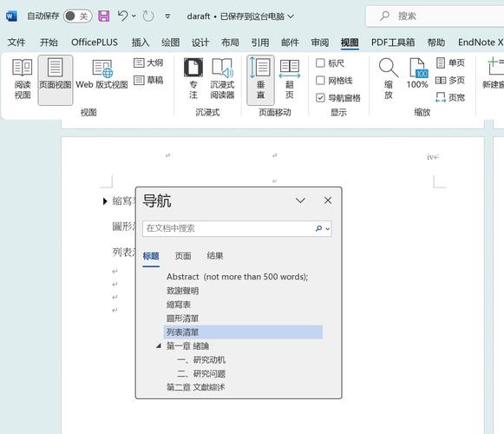Collapse the 縮寫 heading triangle in document
Screen dimensions: 504x434
[x=105, y=201]
